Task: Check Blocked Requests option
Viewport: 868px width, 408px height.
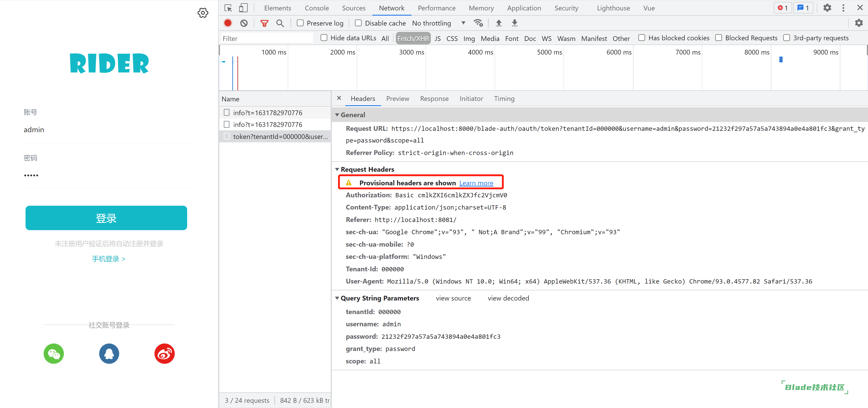Action: (718, 38)
